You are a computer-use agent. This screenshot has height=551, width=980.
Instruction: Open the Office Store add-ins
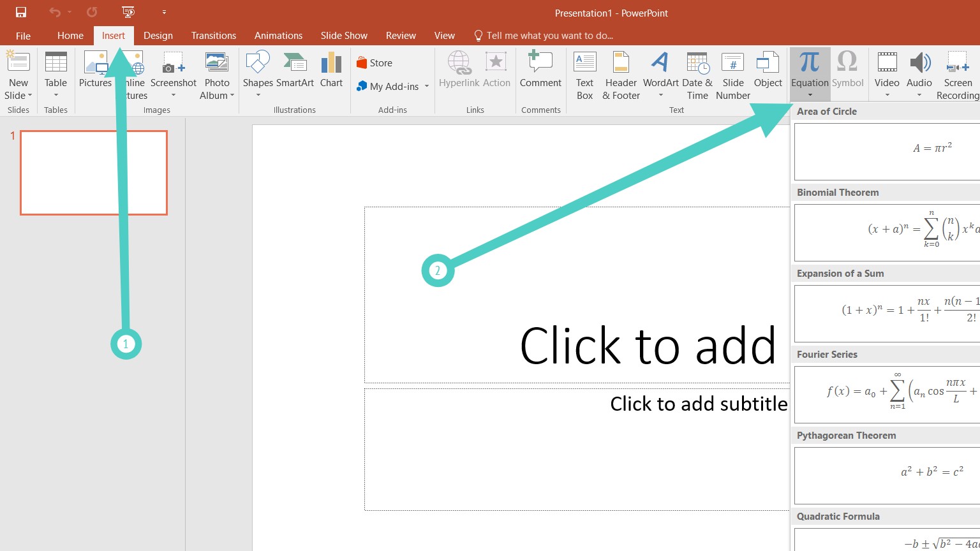point(375,63)
